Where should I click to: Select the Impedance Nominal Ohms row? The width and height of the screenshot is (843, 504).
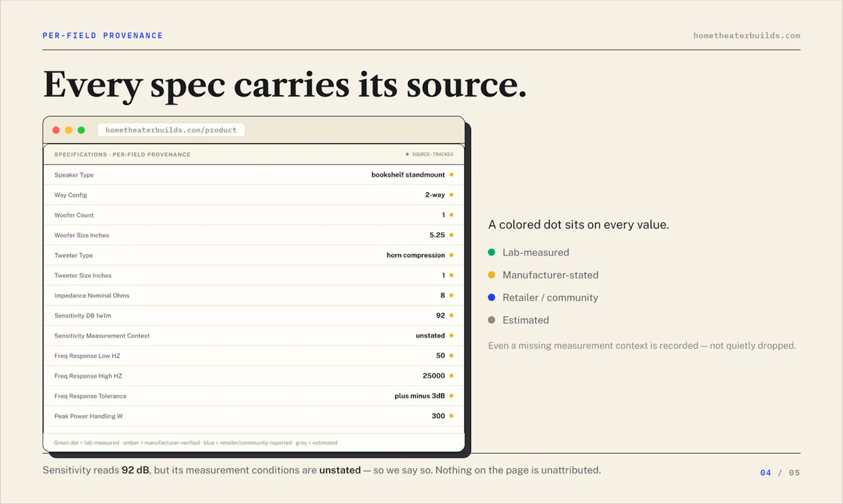253,295
